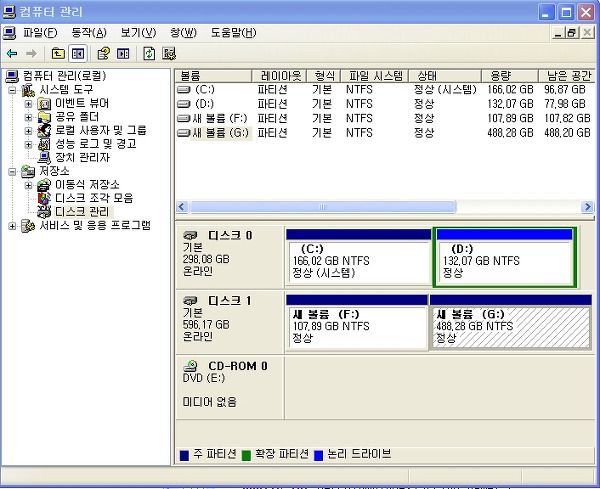Screen dimensions: 600x489
Task: Open the Help toolbar icon
Action: click(103, 54)
